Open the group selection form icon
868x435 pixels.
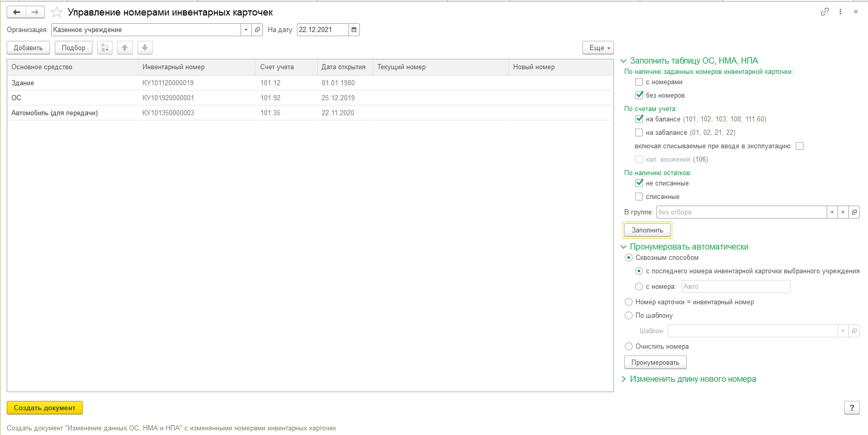click(x=854, y=212)
